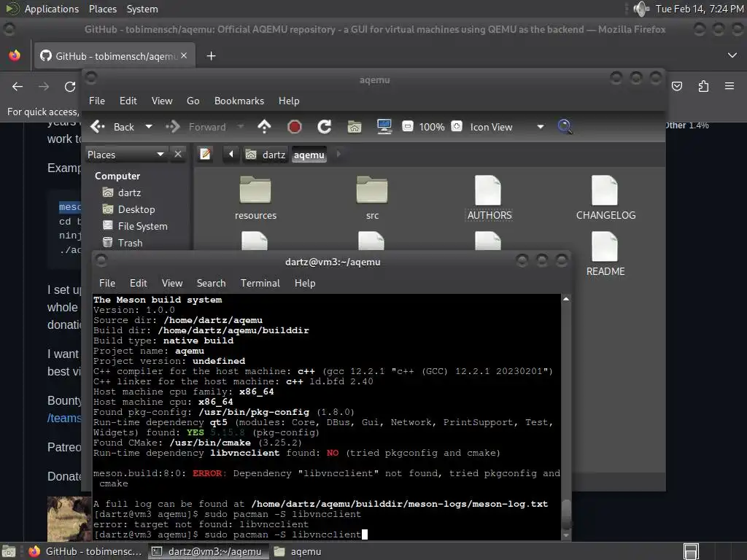Reload the aqemu folder view

pyautogui.click(x=325, y=127)
